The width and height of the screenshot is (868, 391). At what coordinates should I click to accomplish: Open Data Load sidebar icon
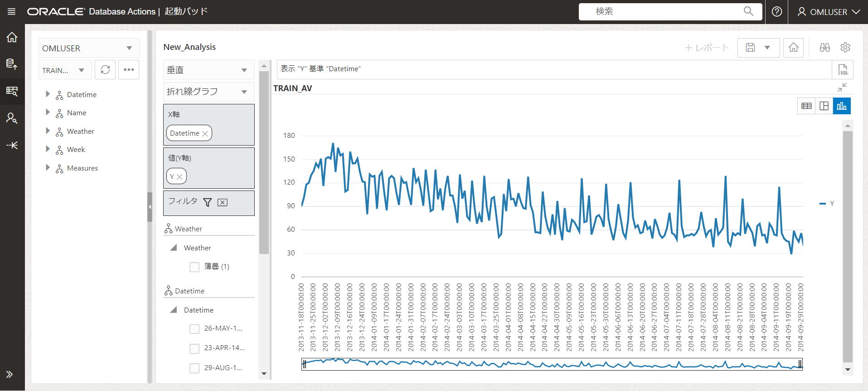[x=12, y=64]
